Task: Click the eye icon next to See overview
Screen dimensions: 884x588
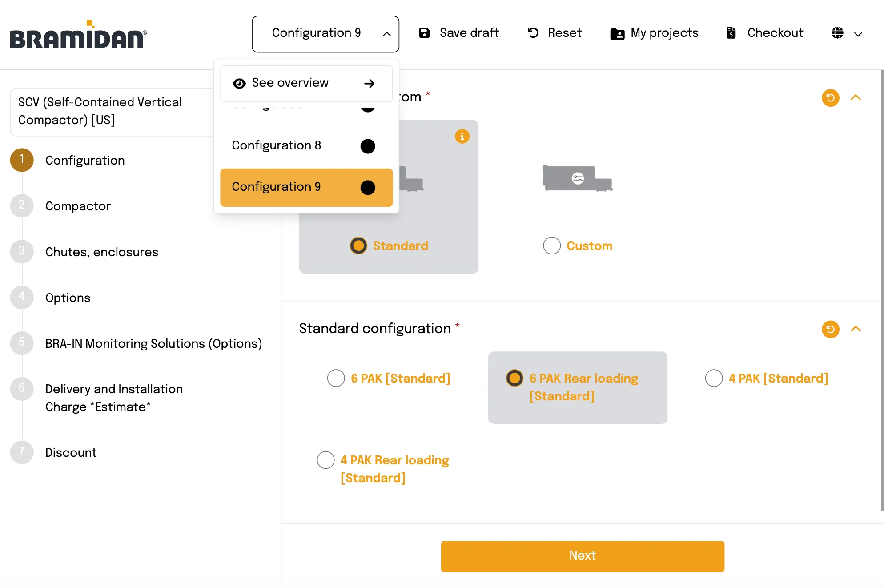Action: (240, 83)
